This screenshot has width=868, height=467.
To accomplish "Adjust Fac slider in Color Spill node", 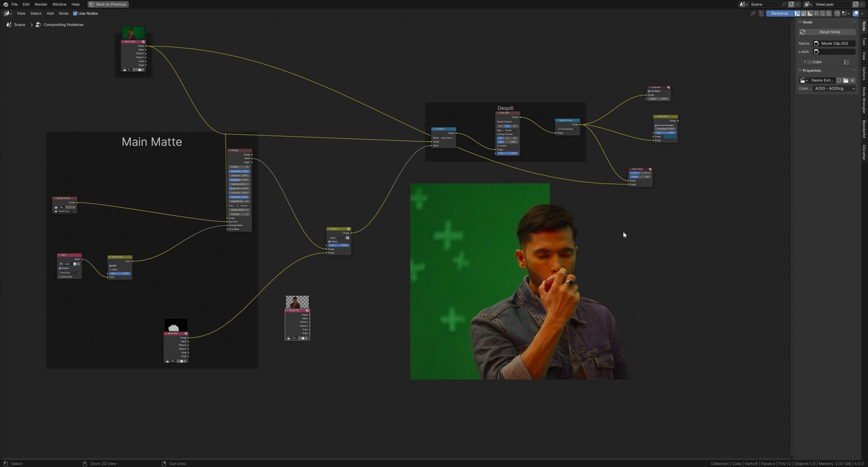I will tap(508, 153).
